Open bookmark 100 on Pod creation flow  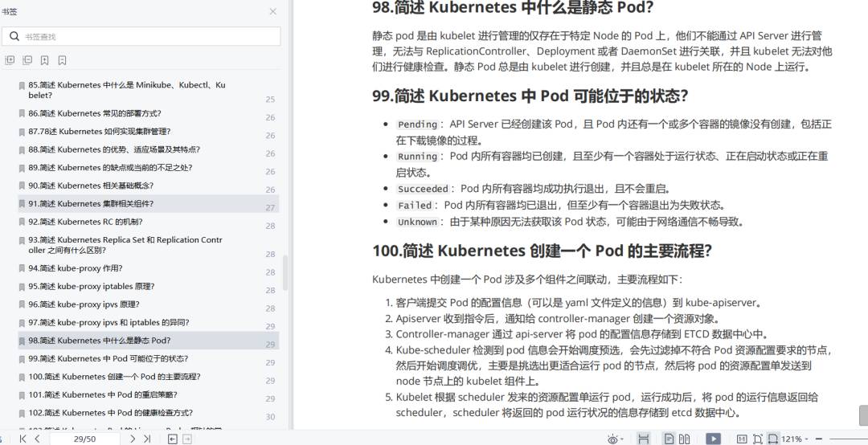click(x=149, y=377)
